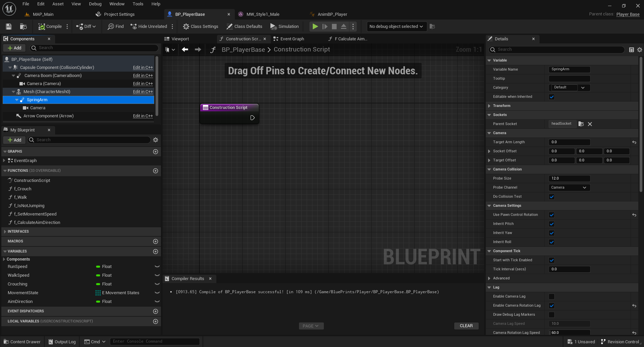Open the Probe Channel Camera dropdown
This screenshot has height=347, width=644.
(x=569, y=188)
